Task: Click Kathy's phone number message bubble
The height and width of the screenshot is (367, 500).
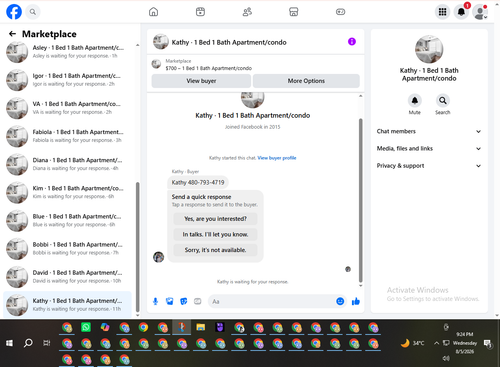Action: [x=198, y=182]
